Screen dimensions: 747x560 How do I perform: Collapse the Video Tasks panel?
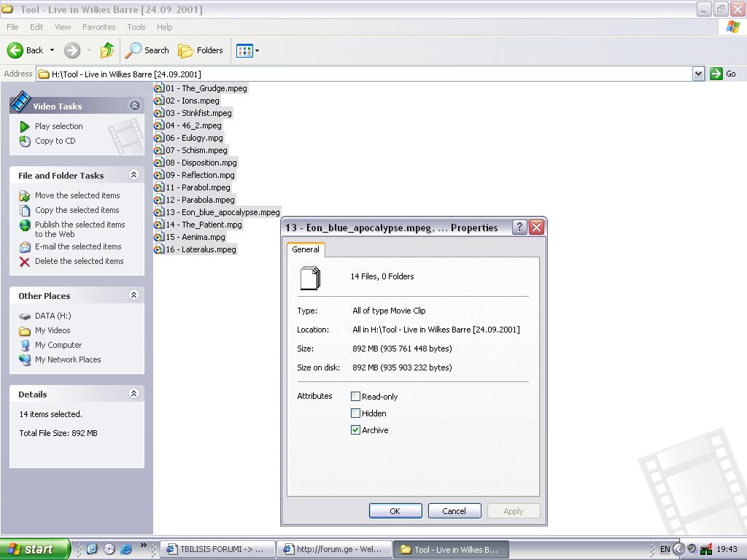pos(134,106)
